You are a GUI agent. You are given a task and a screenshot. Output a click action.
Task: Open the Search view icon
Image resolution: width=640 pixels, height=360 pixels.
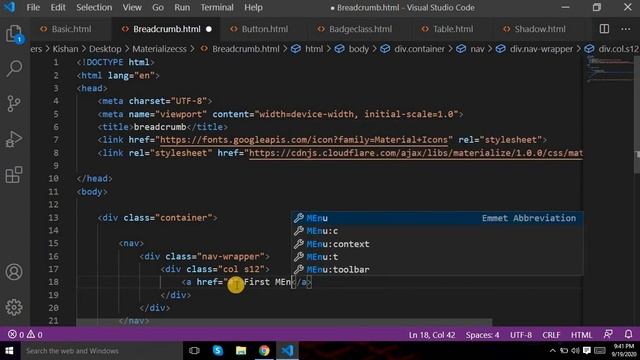pyautogui.click(x=14, y=69)
